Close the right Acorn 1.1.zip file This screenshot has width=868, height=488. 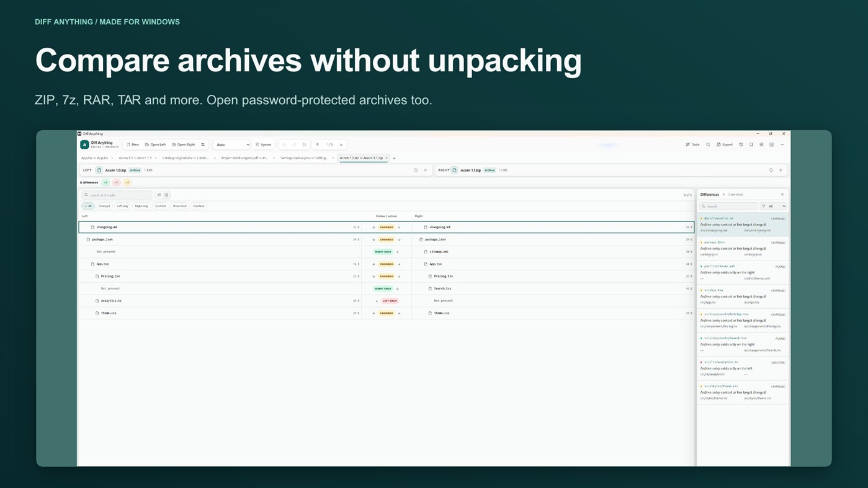click(x=781, y=170)
